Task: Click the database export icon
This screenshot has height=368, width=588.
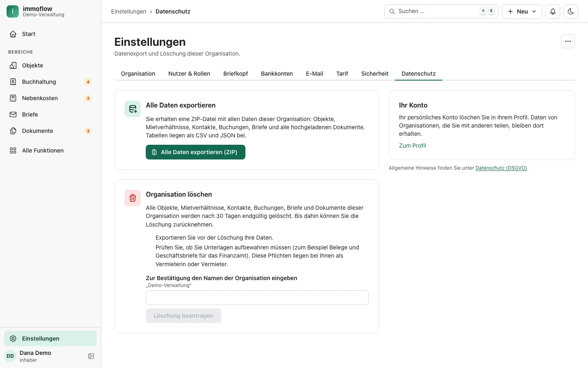Action: pyautogui.click(x=133, y=109)
